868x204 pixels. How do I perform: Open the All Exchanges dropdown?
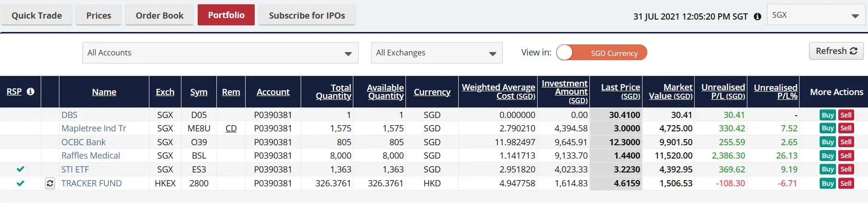click(x=436, y=53)
